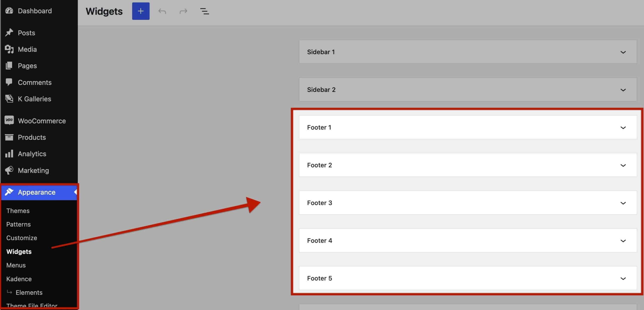Image resolution: width=644 pixels, height=310 pixels.
Task: Open Analytics using the bar chart icon
Action: tap(9, 154)
